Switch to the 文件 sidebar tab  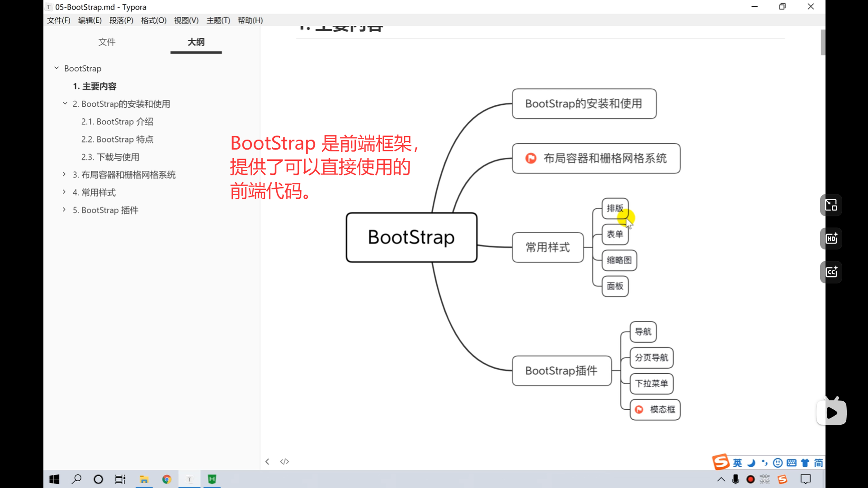(107, 42)
